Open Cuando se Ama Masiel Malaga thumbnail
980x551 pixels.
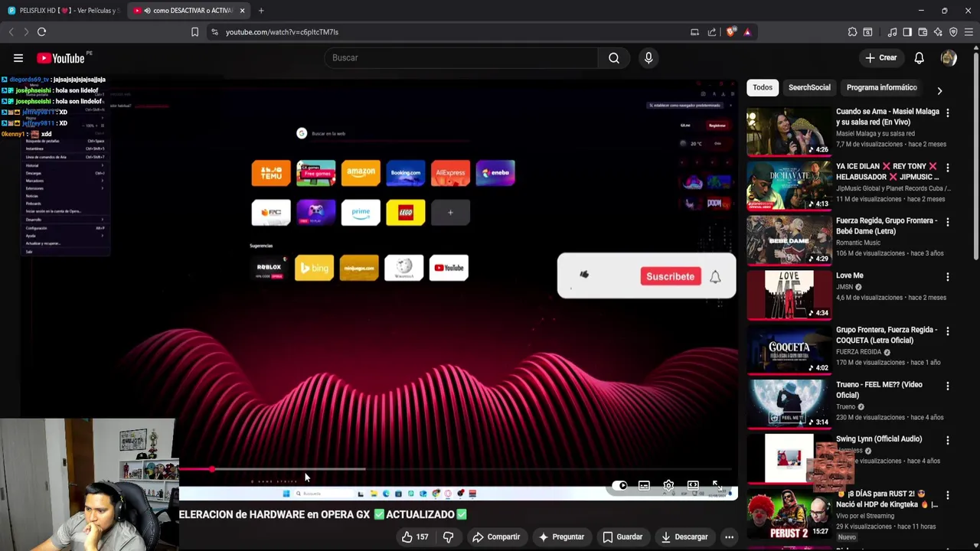point(789,131)
